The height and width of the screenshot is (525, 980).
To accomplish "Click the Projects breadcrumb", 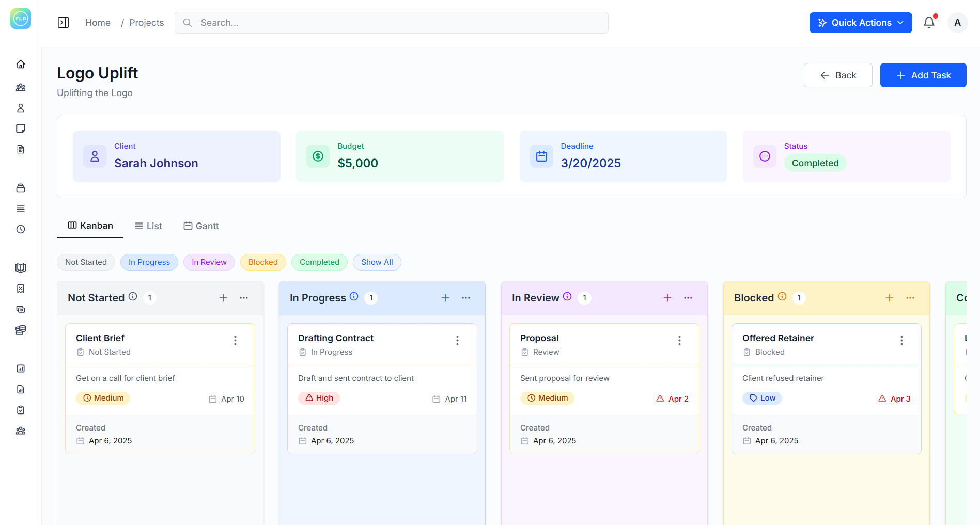I will point(146,23).
